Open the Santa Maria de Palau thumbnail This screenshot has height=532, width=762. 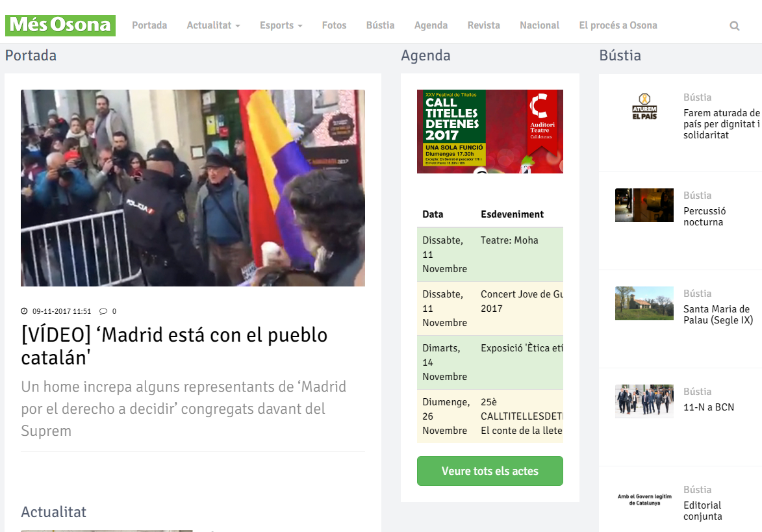(644, 303)
